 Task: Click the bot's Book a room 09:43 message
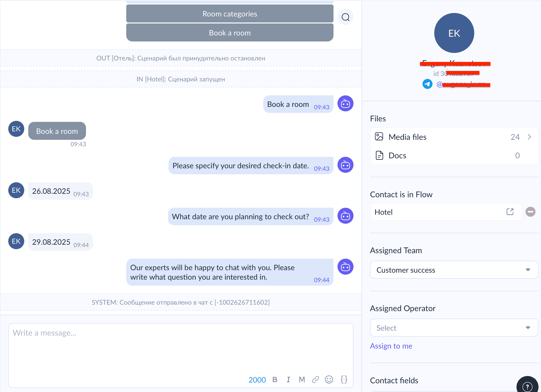click(x=298, y=104)
